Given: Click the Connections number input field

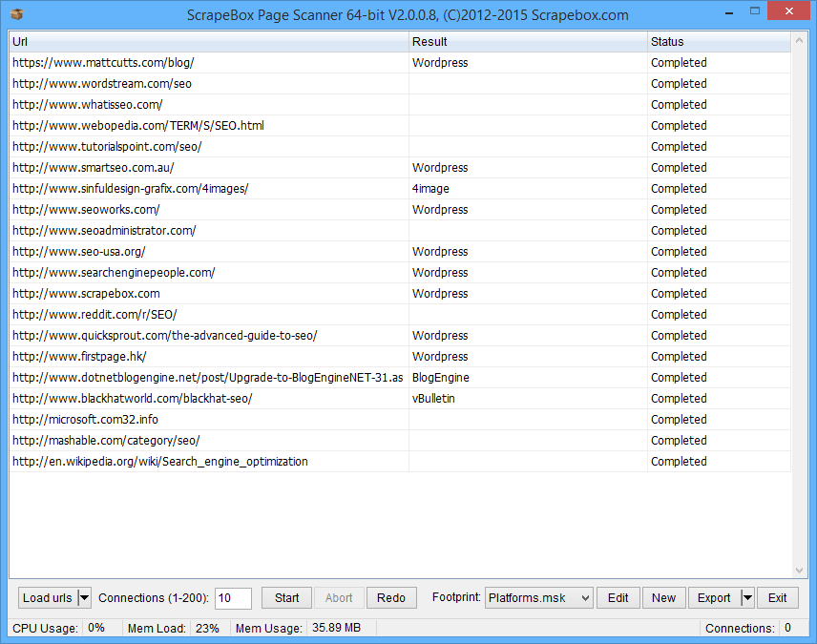Looking at the screenshot, I should point(233,598).
